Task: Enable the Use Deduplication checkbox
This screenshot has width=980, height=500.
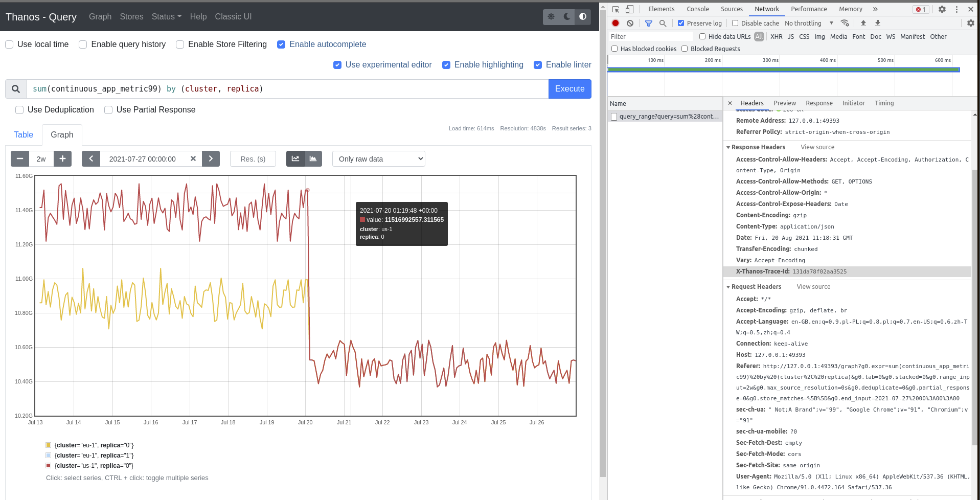Action: [x=20, y=110]
